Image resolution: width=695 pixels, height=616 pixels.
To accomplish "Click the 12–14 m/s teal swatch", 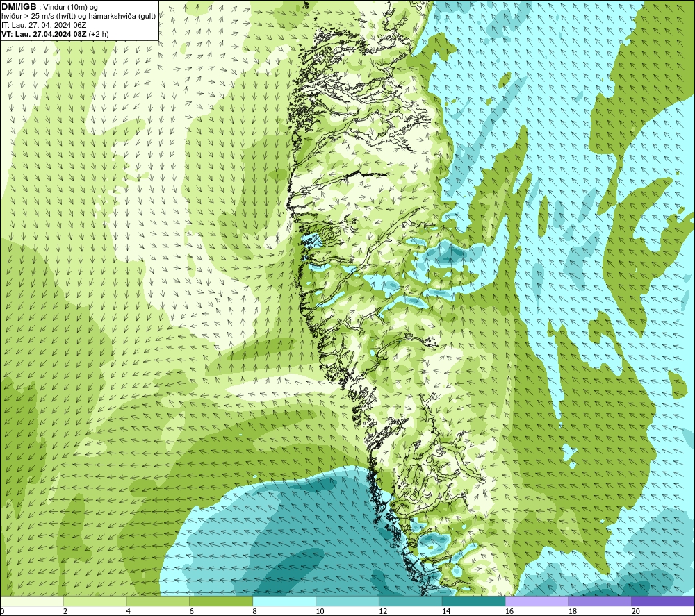I will click(x=411, y=601).
